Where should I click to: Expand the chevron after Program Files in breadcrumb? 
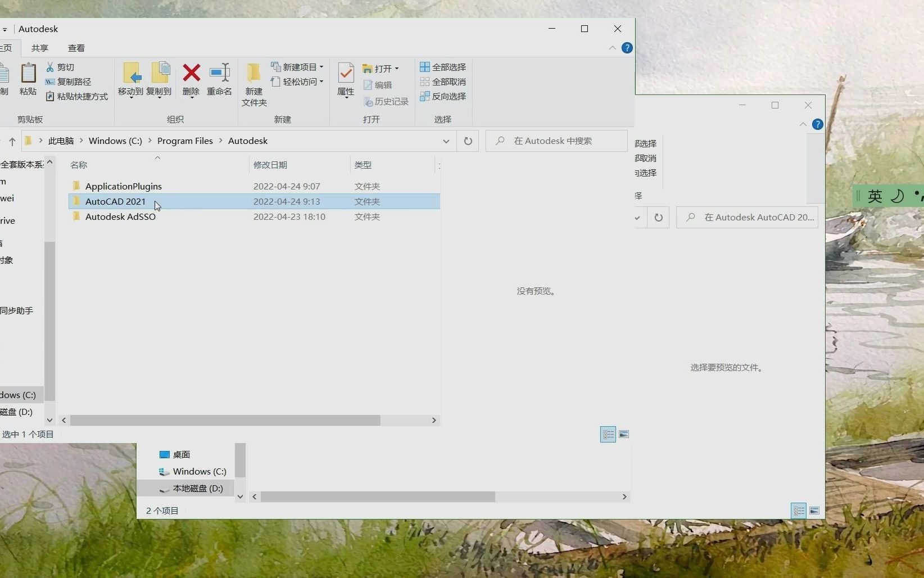220,141
